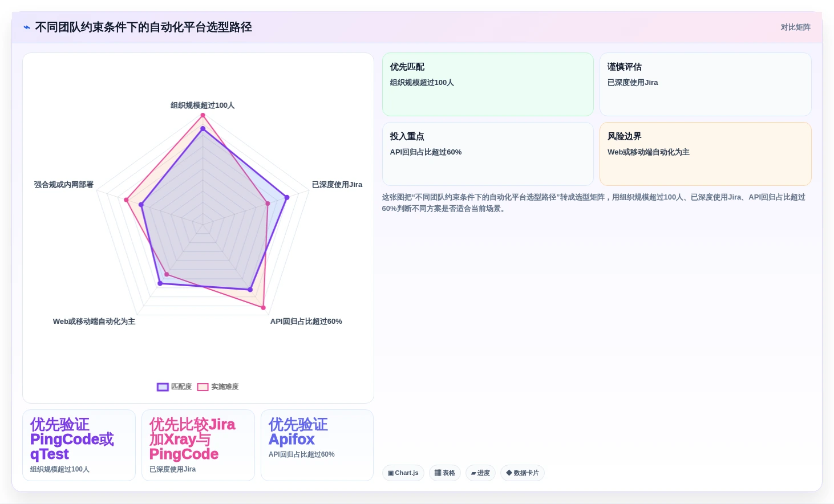Click the 优先比较Jira加Xray与PingCode card
The width and height of the screenshot is (834, 504).
(x=198, y=445)
